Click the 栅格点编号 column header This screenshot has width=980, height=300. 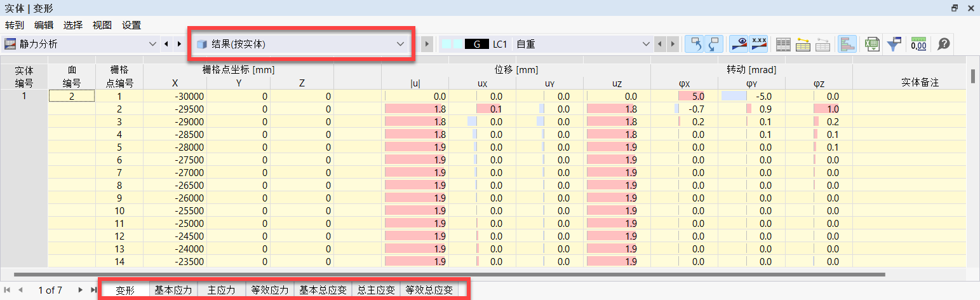click(x=119, y=76)
